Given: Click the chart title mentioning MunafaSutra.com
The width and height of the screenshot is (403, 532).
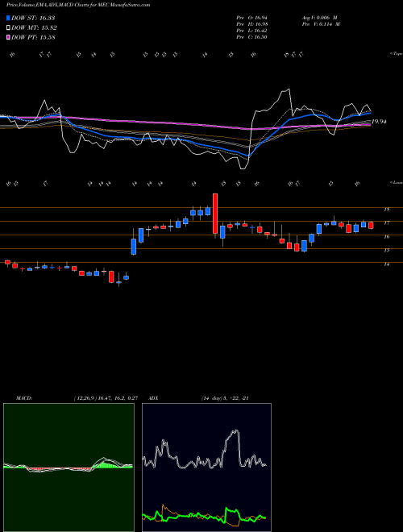Looking at the screenshot, I should point(78,5).
